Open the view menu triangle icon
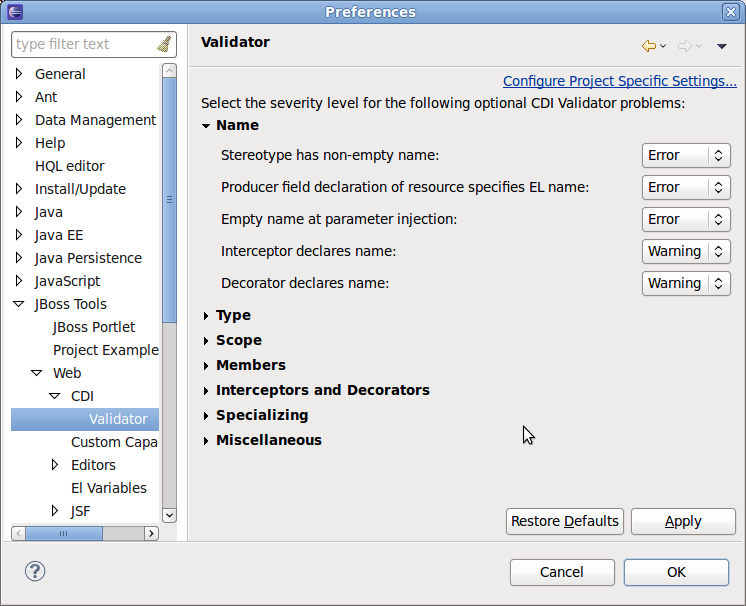Viewport: 746px width, 606px height. (722, 46)
